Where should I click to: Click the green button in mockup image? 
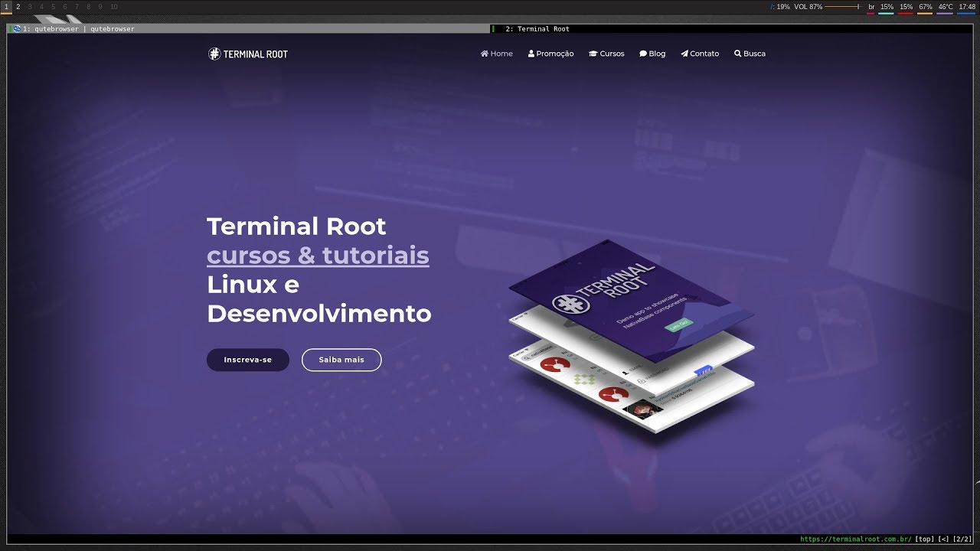678,325
